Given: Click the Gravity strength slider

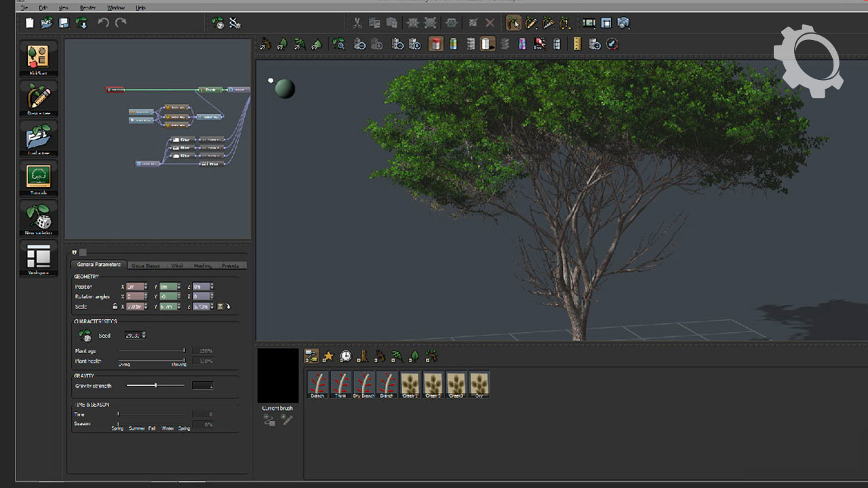Looking at the screenshot, I should point(155,386).
